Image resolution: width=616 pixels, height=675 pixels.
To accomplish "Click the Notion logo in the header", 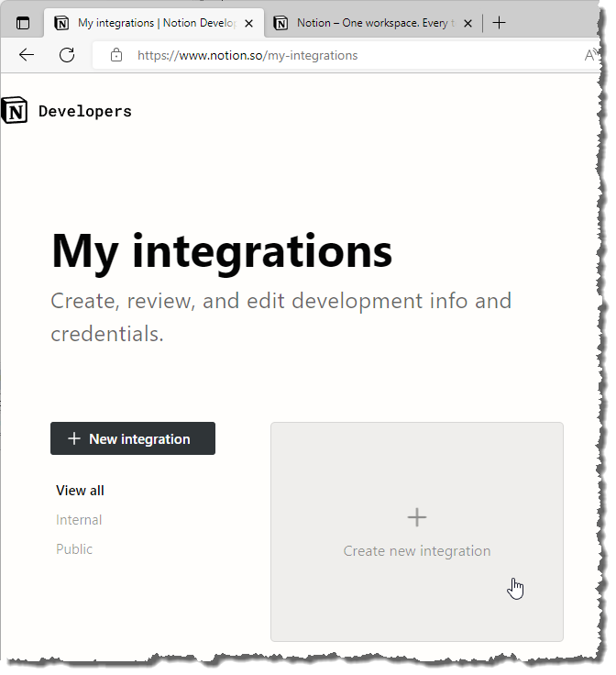I will (x=15, y=111).
